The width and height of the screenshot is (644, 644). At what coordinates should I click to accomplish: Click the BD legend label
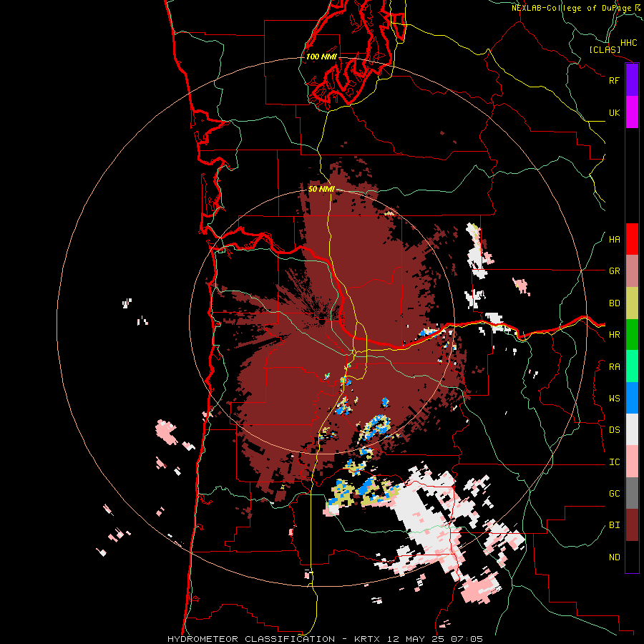[x=614, y=303]
